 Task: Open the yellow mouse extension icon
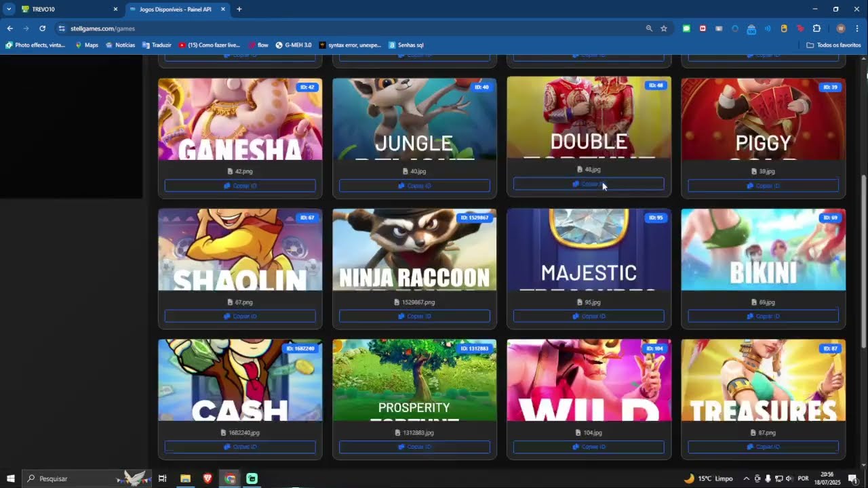tap(784, 28)
